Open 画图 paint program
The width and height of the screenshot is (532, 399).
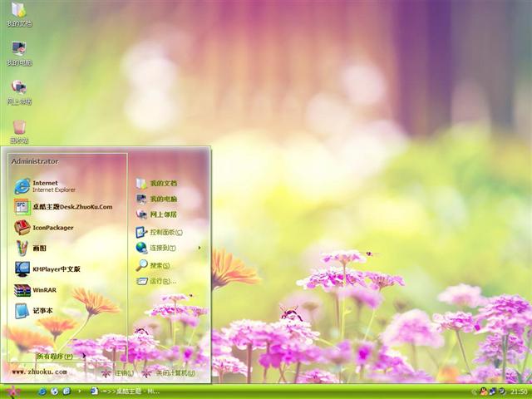[30, 248]
